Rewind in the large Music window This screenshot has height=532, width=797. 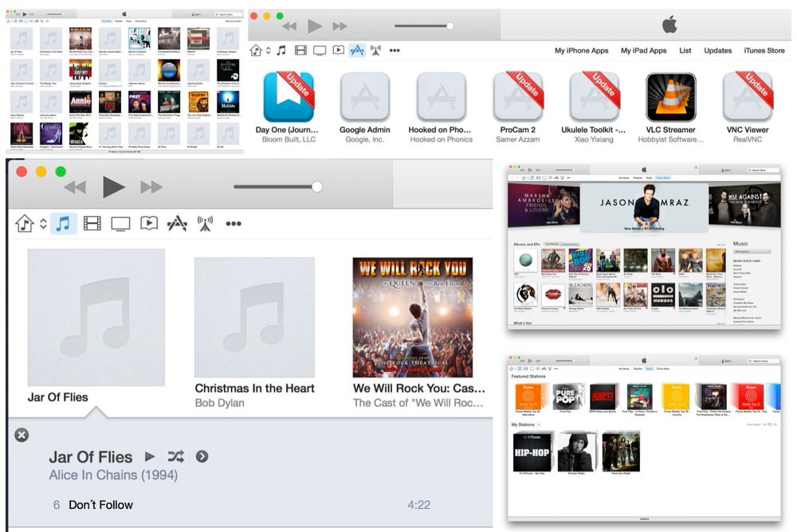pos(75,187)
